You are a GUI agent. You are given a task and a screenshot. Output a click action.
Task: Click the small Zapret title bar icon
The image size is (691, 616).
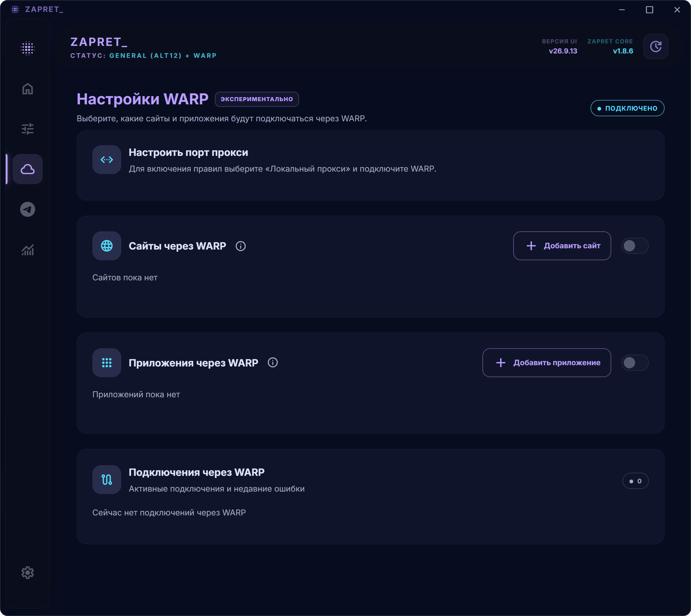click(15, 9)
